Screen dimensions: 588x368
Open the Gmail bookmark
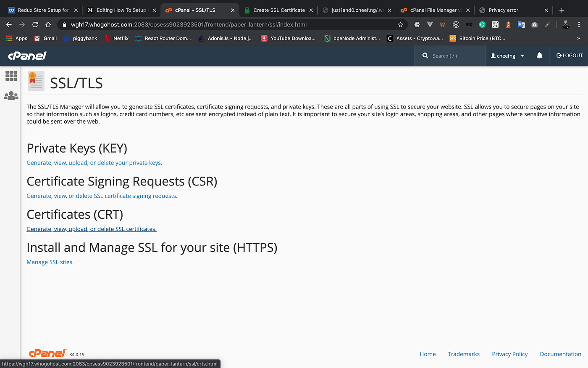46,38
